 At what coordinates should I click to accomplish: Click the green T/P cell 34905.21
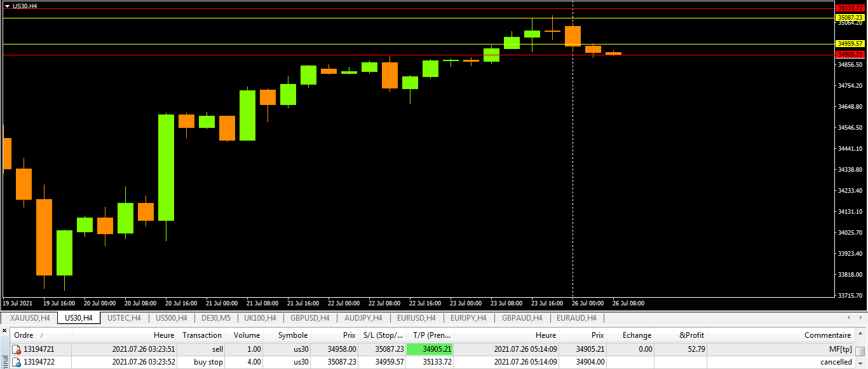[430, 349]
